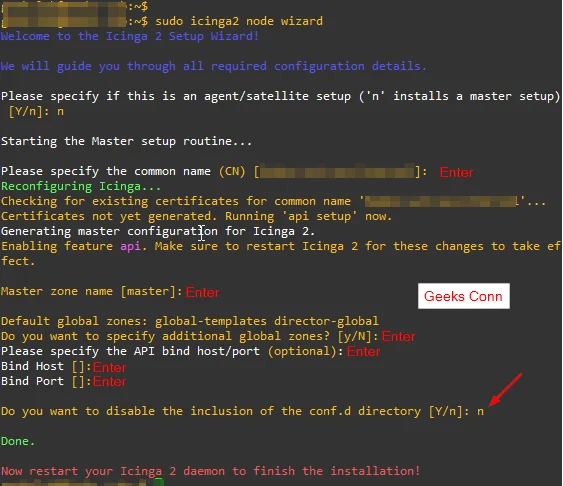Click the green terminal cursor block at the bottom prompt
The width and height of the screenshot is (563, 486).
(159, 482)
